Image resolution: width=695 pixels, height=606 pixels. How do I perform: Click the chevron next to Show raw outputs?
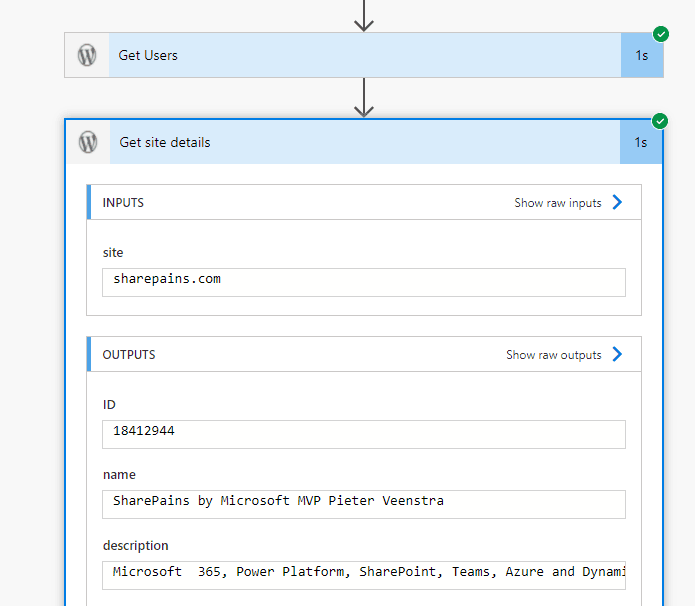pyautogui.click(x=617, y=354)
